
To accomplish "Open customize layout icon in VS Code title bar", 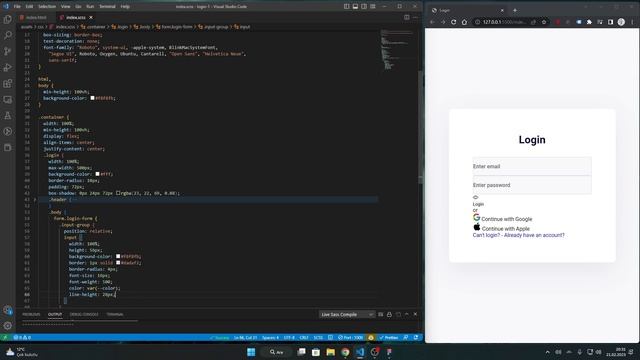I will pyautogui.click(x=373, y=6).
